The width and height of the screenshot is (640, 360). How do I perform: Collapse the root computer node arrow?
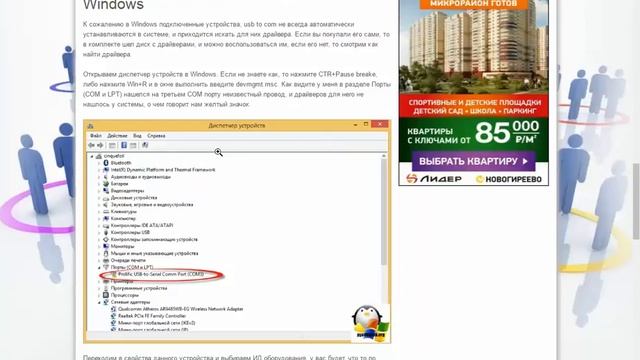(x=92, y=156)
